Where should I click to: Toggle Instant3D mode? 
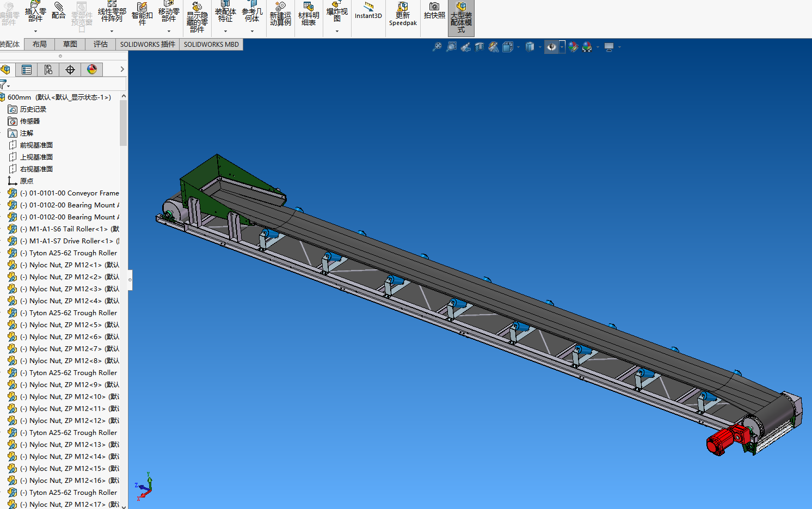pos(368,11)
